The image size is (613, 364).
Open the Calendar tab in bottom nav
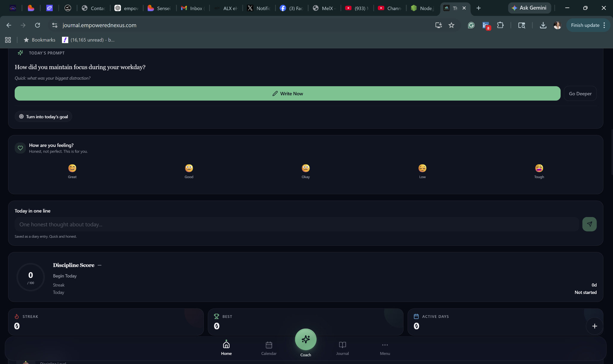pos(269,348)
